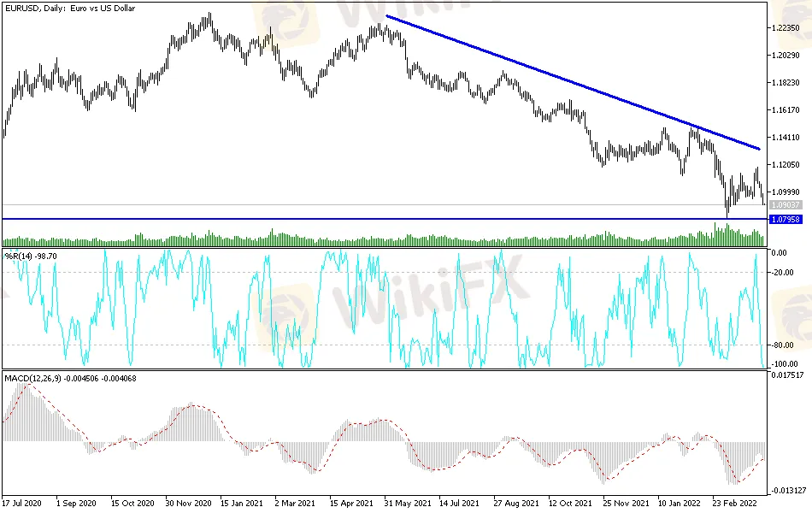Screen dimensions: 812x513
Task: Click the '10 Jan 2022' date label
Action: (x=679, y=503)
